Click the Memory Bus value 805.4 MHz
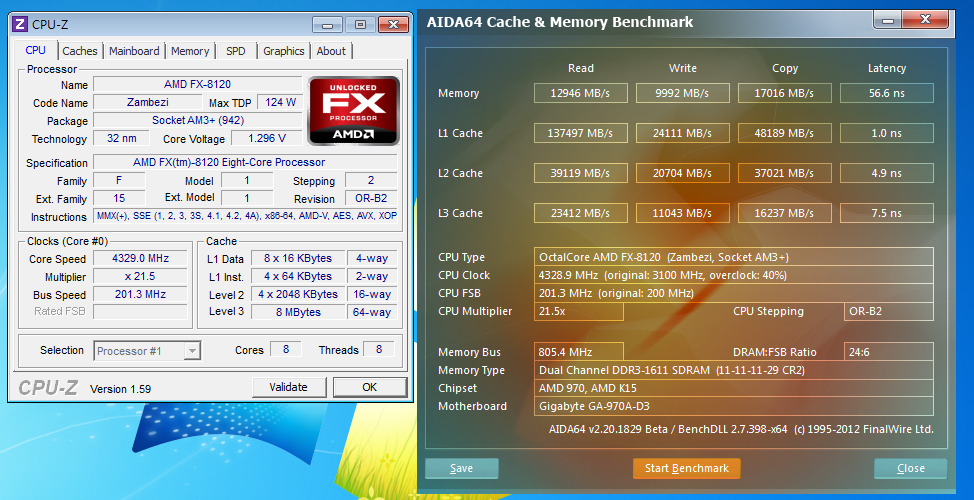Viewport: 974px width, 500px height. coord(578,352)
